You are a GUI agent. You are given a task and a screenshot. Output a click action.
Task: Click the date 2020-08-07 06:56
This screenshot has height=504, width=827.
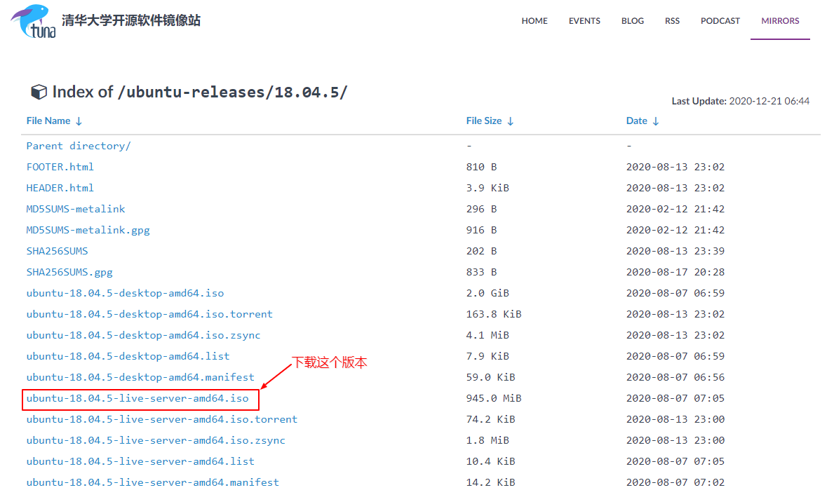(675, 377)
